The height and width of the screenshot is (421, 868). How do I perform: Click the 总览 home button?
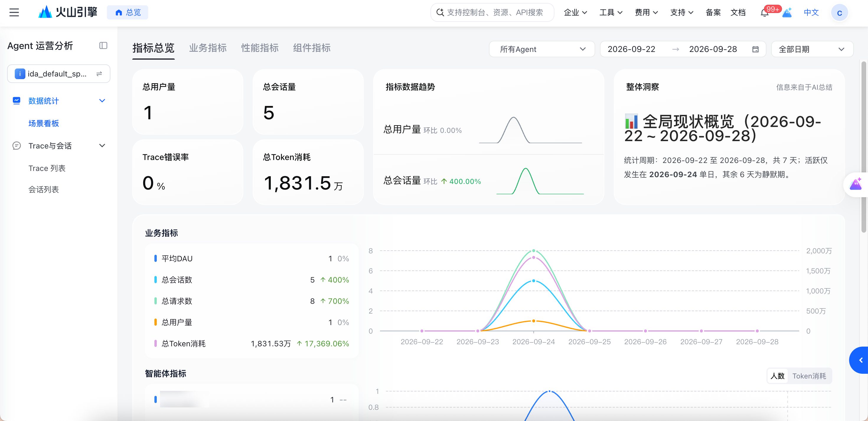click(x=128, y=12)
